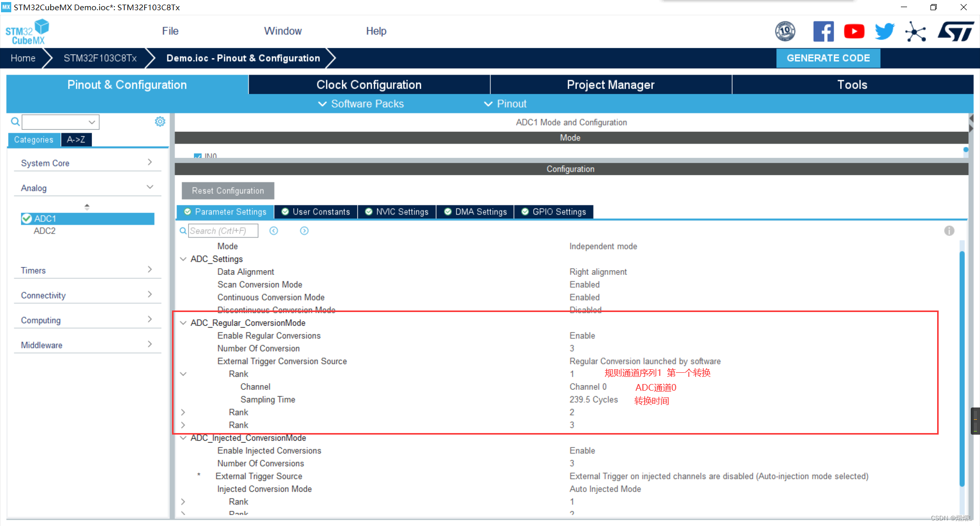Select the Categories tab

tap(34, 139)
